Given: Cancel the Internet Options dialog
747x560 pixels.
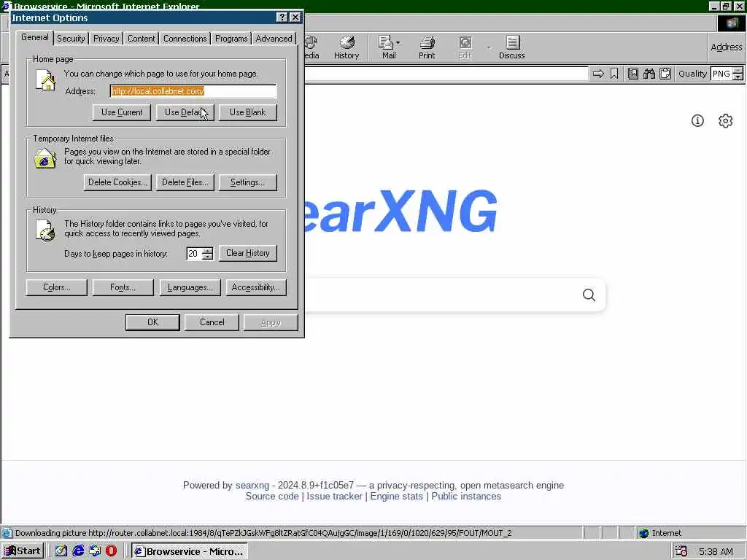Looking at the screenshot, I should pyautogui.click(x=212, y=322).
